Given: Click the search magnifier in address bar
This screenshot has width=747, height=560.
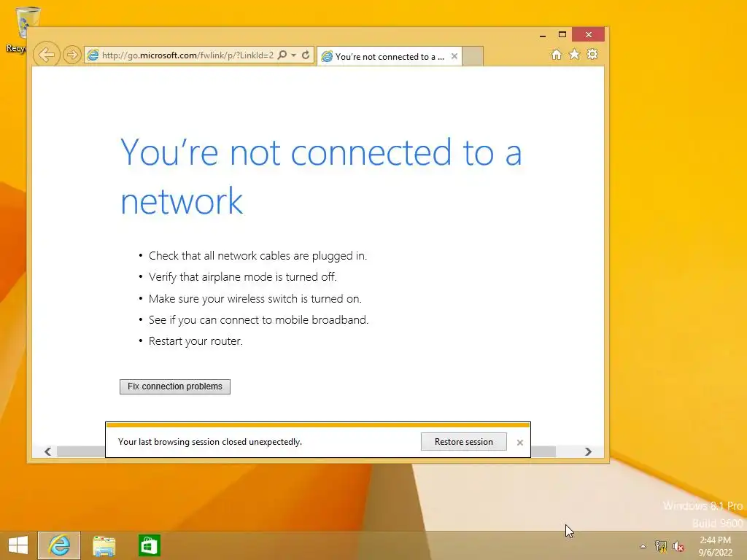Looking at the screenshot, I should (x=282, y=55).
